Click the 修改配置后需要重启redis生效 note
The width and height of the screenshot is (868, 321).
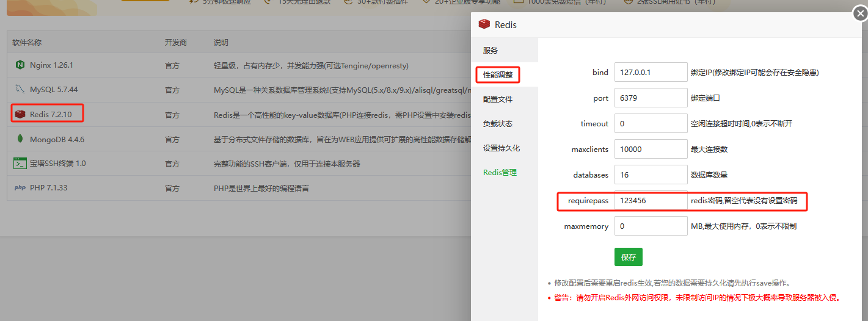pos(672,283)
